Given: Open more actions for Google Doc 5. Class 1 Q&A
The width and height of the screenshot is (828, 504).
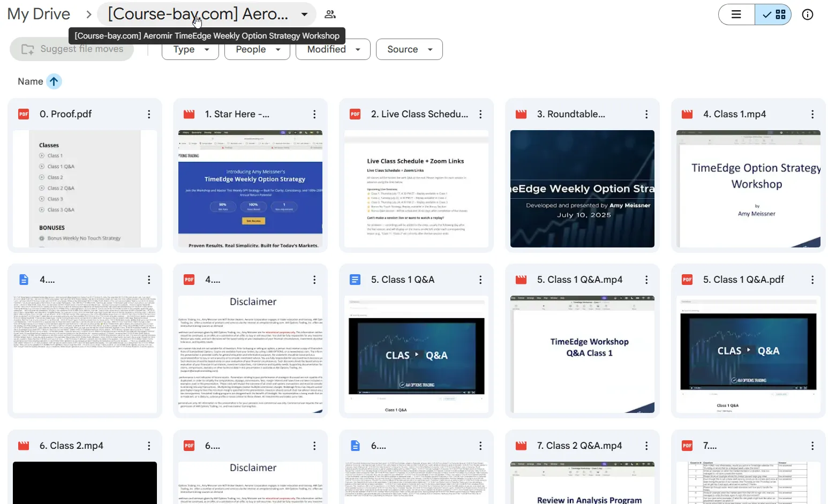Looking at the screenshot, I should pyautogui.click(x=480, y=280).
